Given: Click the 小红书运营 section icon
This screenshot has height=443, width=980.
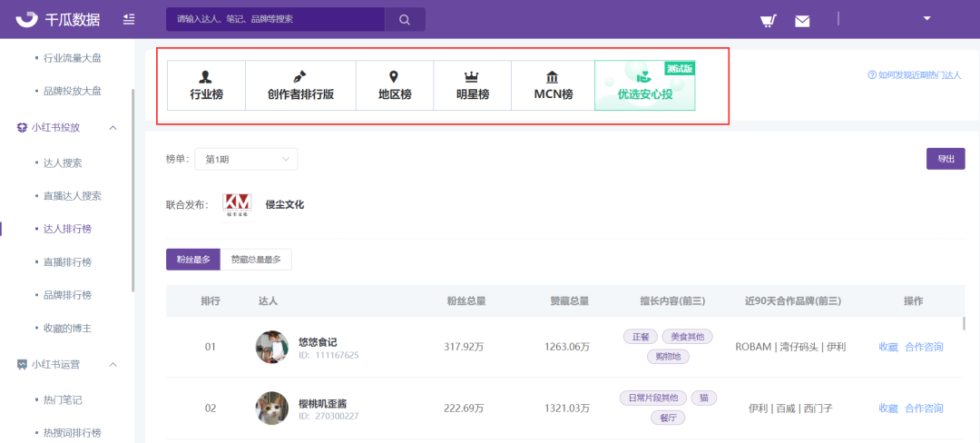Looking at the screenshot, I should (x=22, y=364).
